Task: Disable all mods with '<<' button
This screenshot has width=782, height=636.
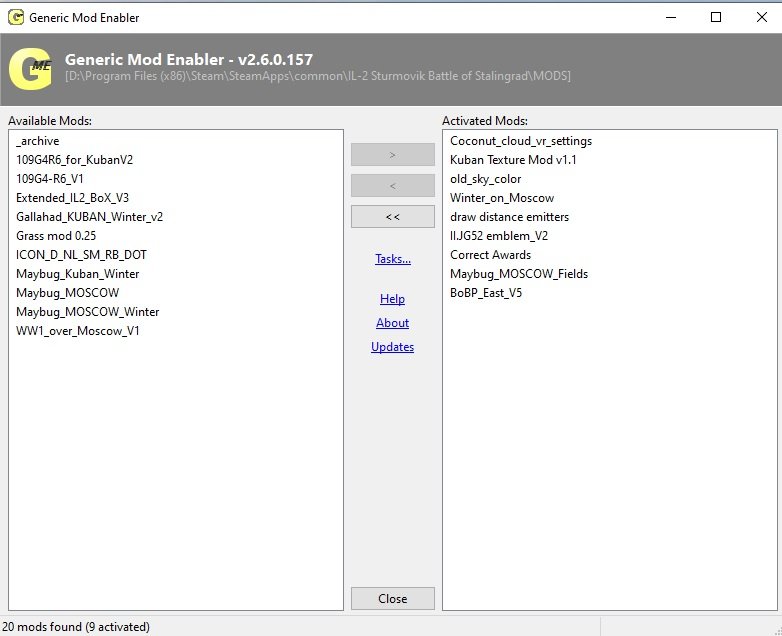Action: [392, 216]
